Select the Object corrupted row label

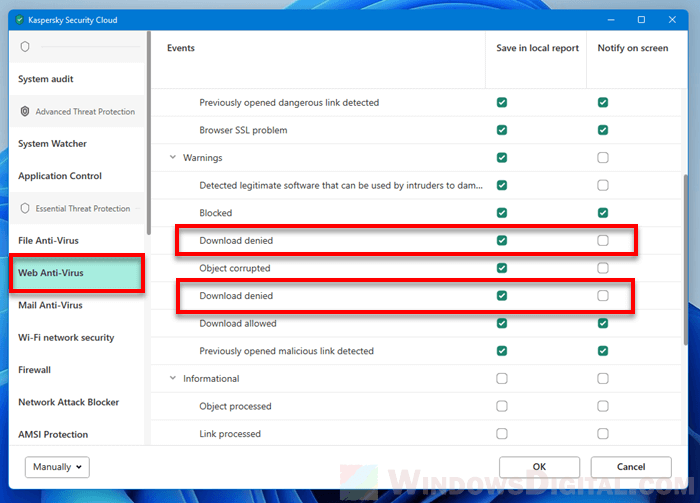click(235, 268)
